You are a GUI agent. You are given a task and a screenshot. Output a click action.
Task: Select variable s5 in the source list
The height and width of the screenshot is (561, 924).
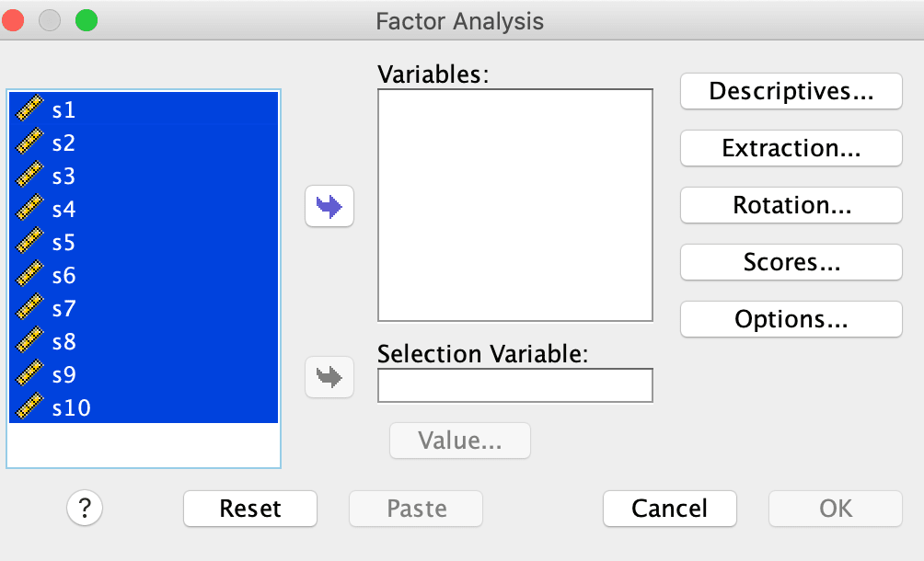point(144,242)
